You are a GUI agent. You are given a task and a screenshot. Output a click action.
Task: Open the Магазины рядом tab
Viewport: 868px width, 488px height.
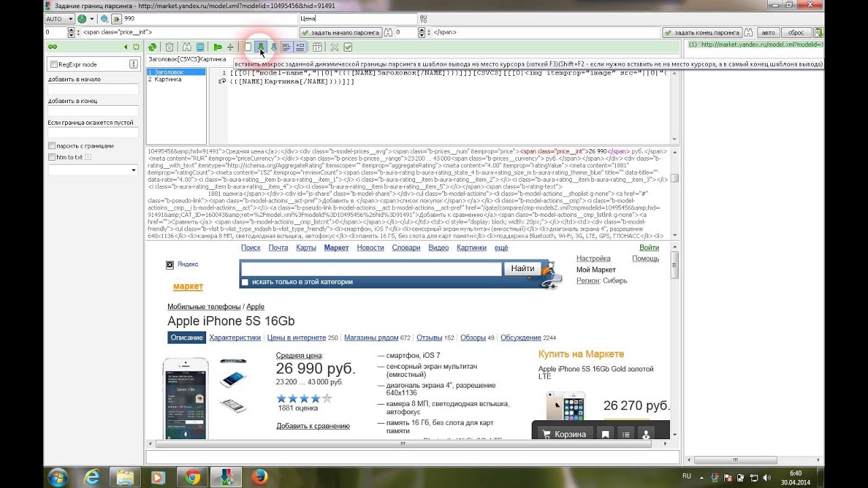coord(371,338)
